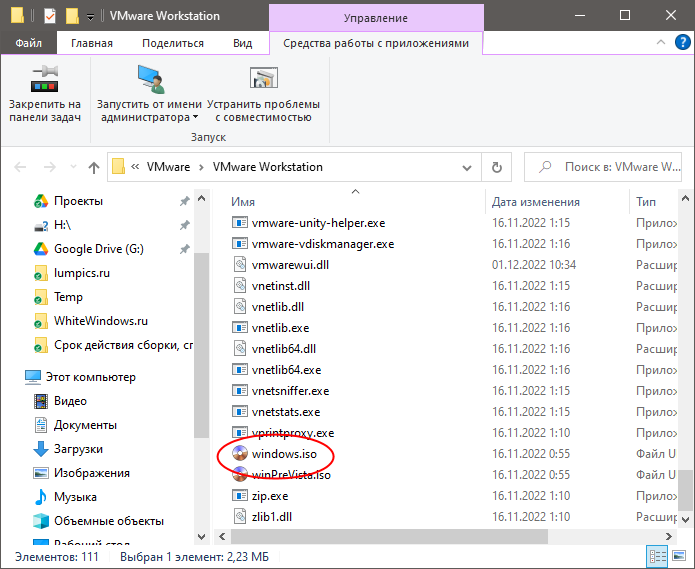Switch to the Главная ribbon tab
The height and width of the screenshot is (569, 695).
(x=92, y=43)
